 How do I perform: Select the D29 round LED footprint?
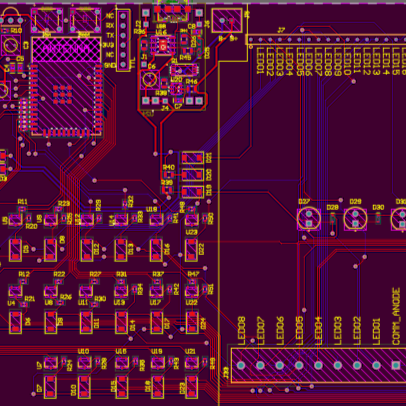[355, 219]
